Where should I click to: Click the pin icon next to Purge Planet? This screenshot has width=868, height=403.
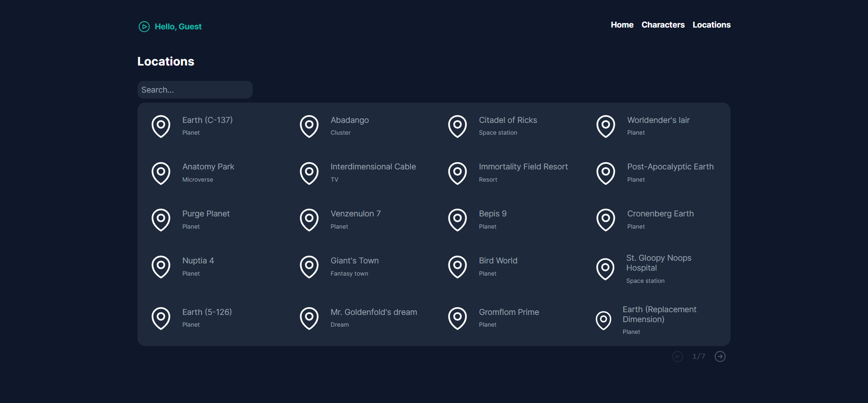tap(161, 220)
